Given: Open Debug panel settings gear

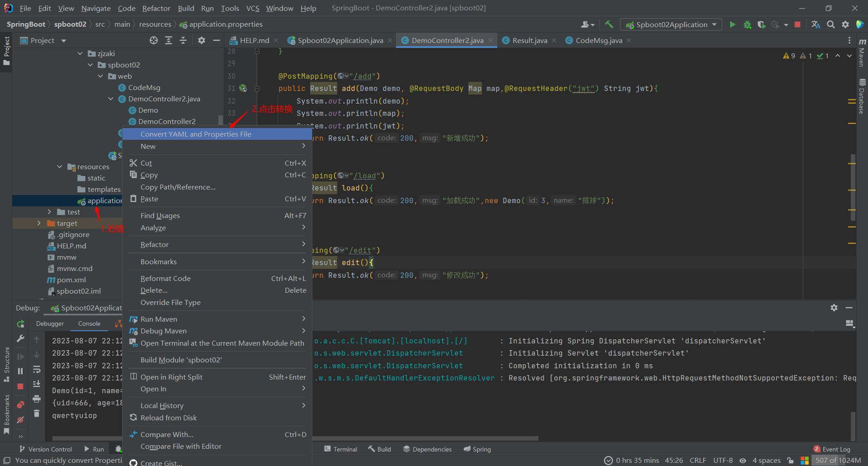Looking at the screenshot, I should click(x=834, y=308).
